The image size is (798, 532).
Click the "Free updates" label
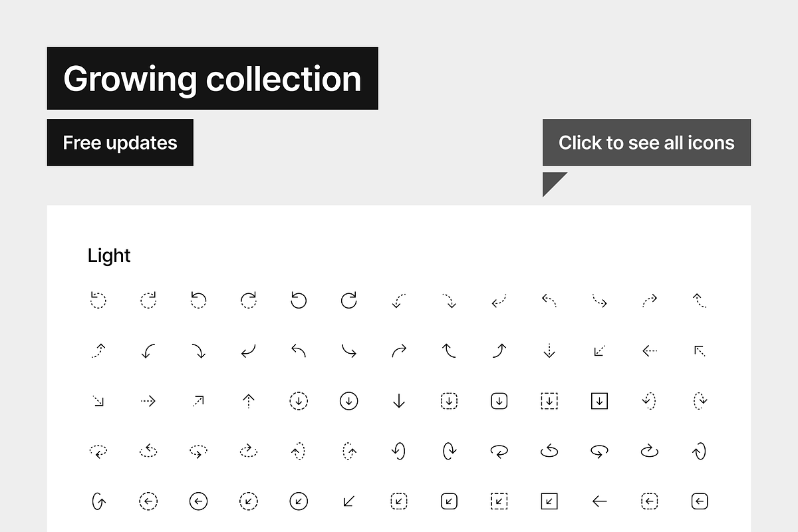[x=120, y=143]
